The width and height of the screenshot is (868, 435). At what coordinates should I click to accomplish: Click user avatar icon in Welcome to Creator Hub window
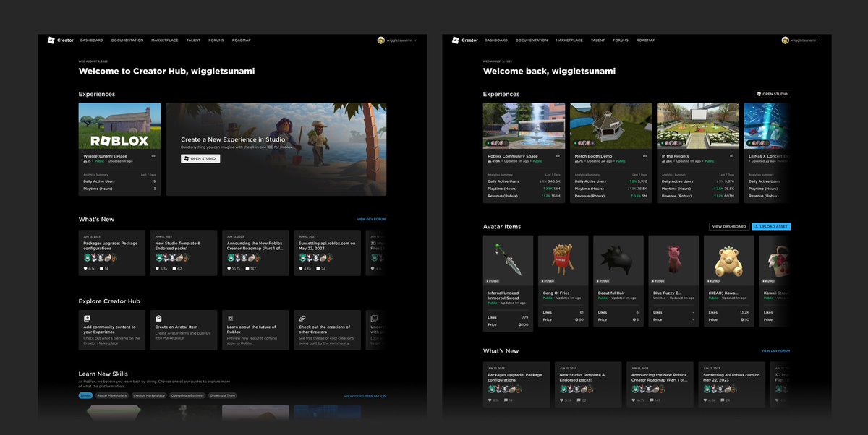point(380,40)
